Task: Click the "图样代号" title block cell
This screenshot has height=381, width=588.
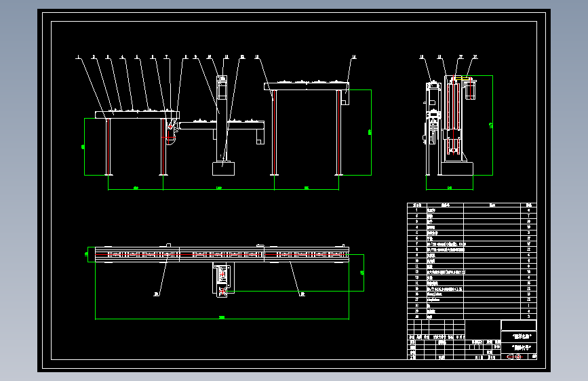Action: [519, 348]
